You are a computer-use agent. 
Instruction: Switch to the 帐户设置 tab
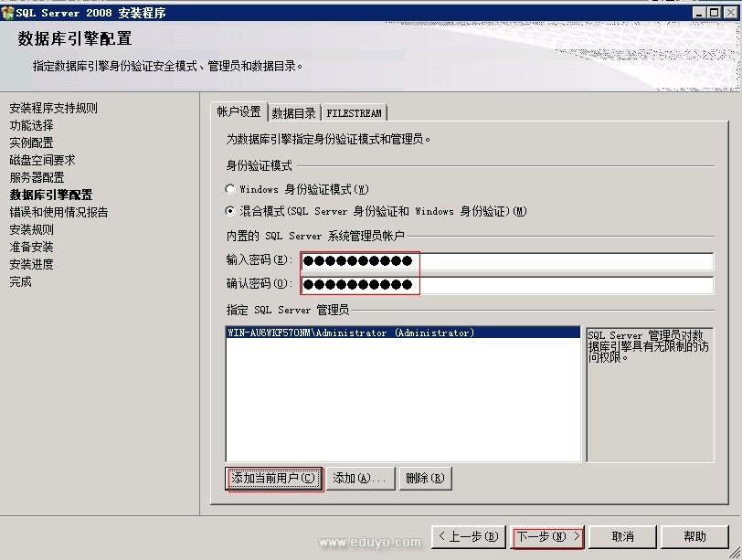click(x=238, y=112)
